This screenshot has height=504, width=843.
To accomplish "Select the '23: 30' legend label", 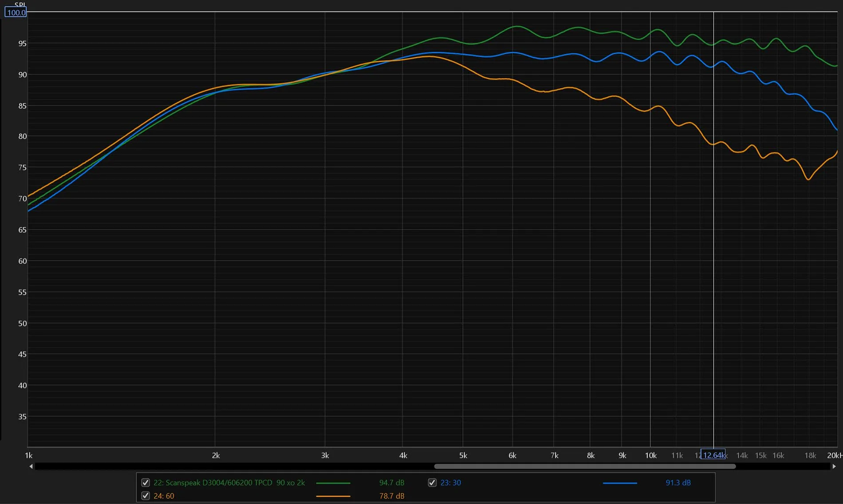I will [x=450, y=483].
